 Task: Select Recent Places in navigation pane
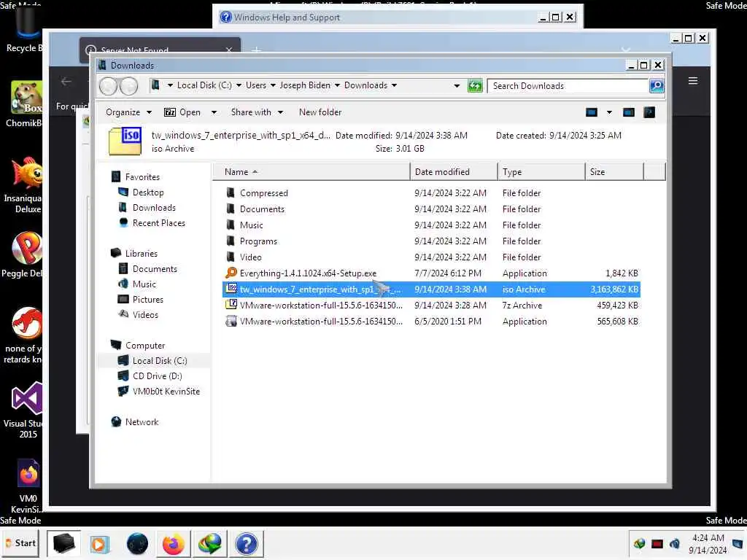tap(158, 223)
